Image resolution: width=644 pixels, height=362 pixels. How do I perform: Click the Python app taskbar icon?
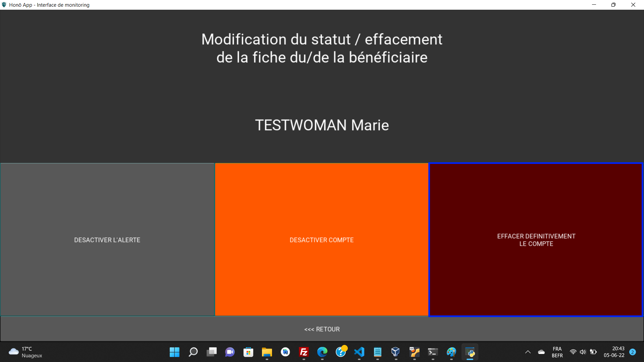point(470,352)
